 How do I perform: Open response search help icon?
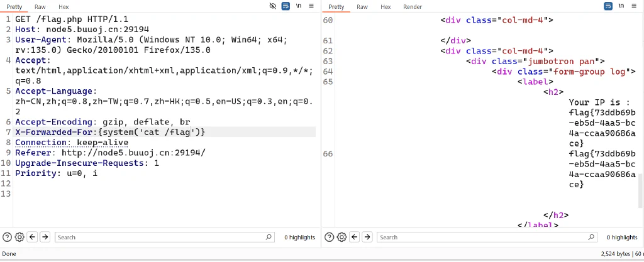click(x=330, y=237)
